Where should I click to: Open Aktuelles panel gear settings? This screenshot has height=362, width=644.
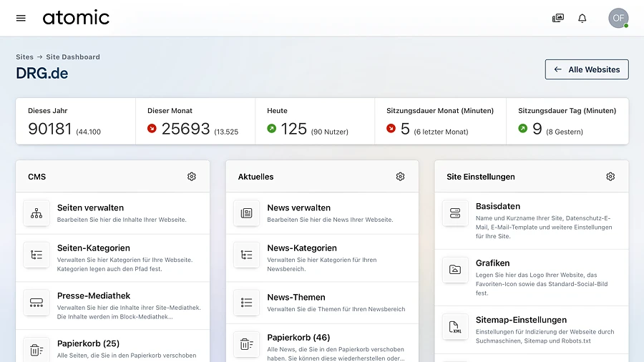coord(400,177)
